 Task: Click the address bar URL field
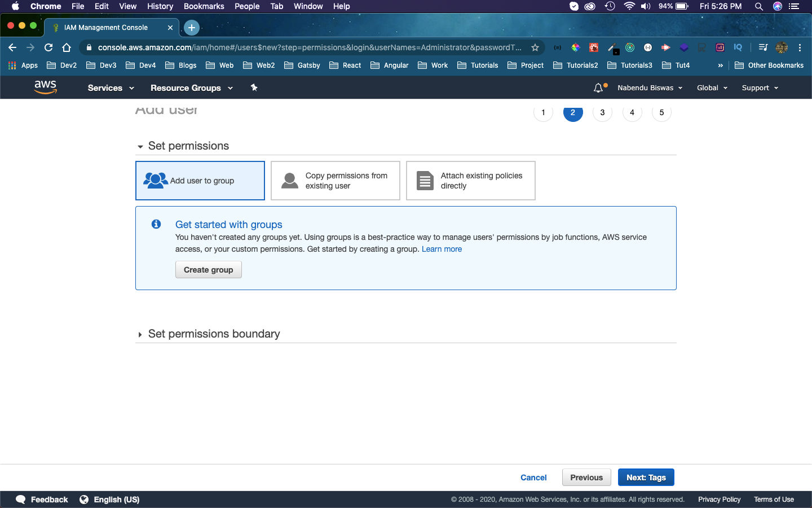click(310, 47)
